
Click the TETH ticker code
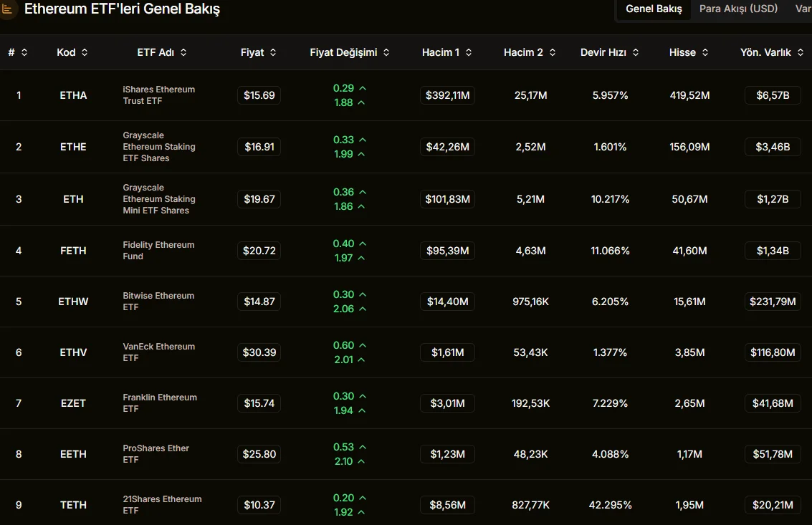pyautogui.click(x=73, y=505)
